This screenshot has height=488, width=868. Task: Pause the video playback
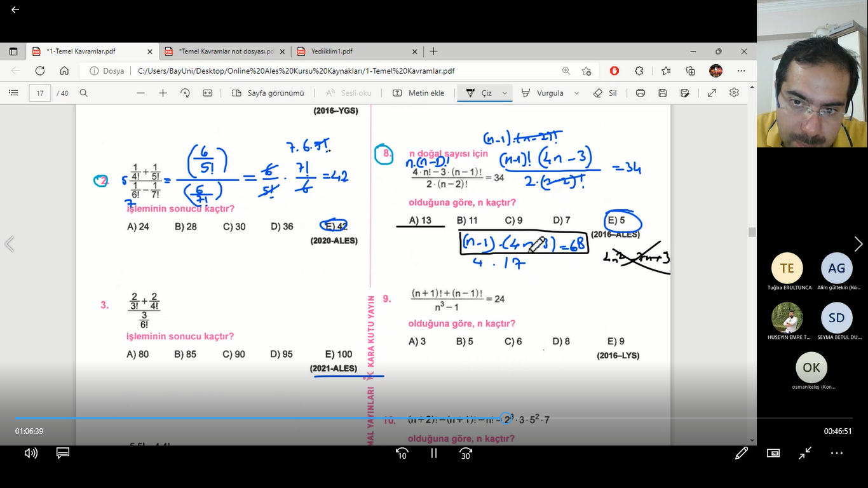click(x=434, y=453)
